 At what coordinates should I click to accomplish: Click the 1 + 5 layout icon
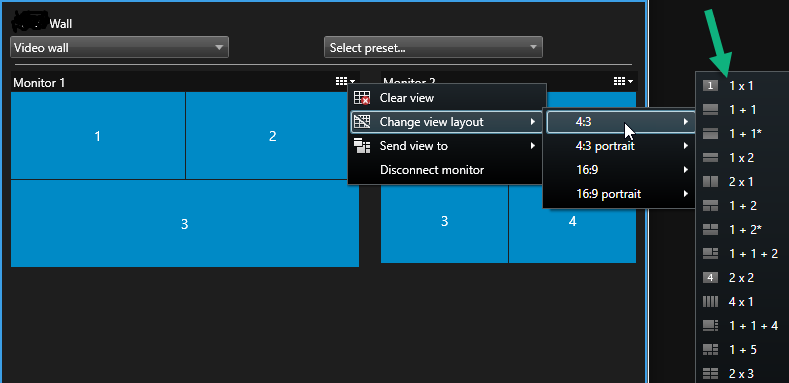[x=710, y=349]
